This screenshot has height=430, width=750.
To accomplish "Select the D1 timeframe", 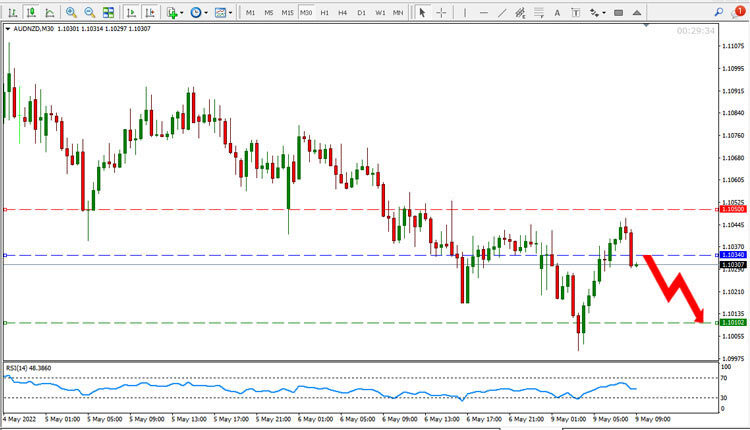I will coord(362,13).
